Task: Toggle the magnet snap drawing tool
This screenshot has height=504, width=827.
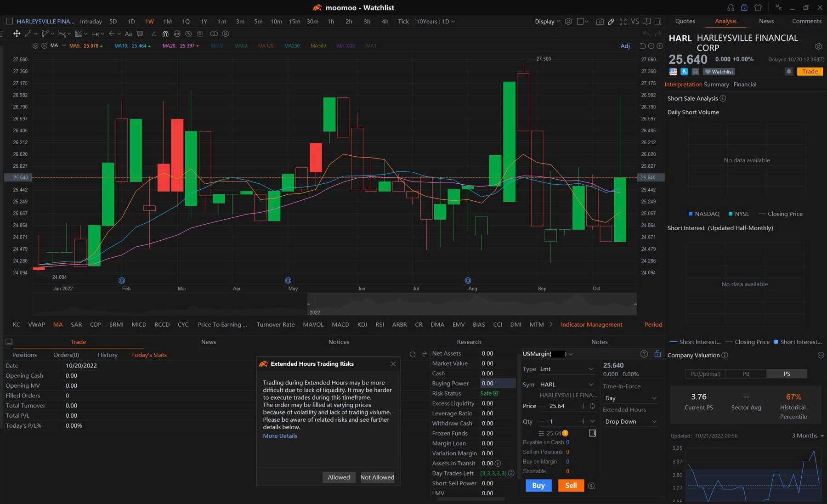Action: coord(165,34)
